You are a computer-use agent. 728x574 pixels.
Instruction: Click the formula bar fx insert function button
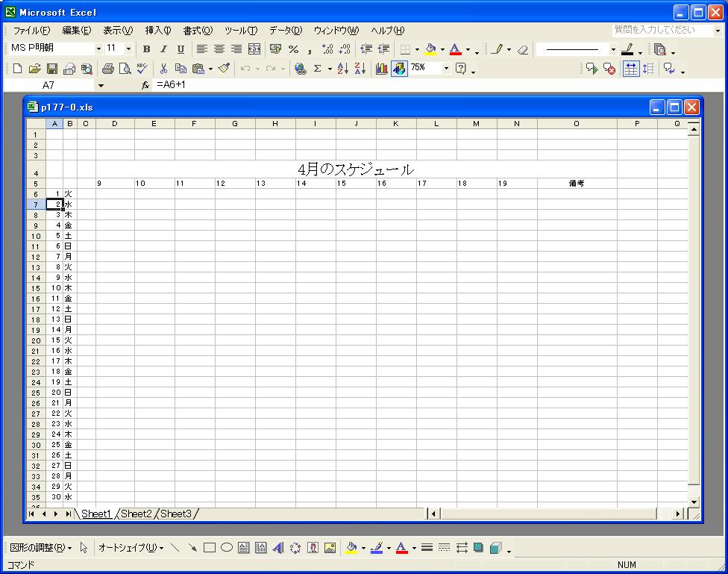[145, 85]
